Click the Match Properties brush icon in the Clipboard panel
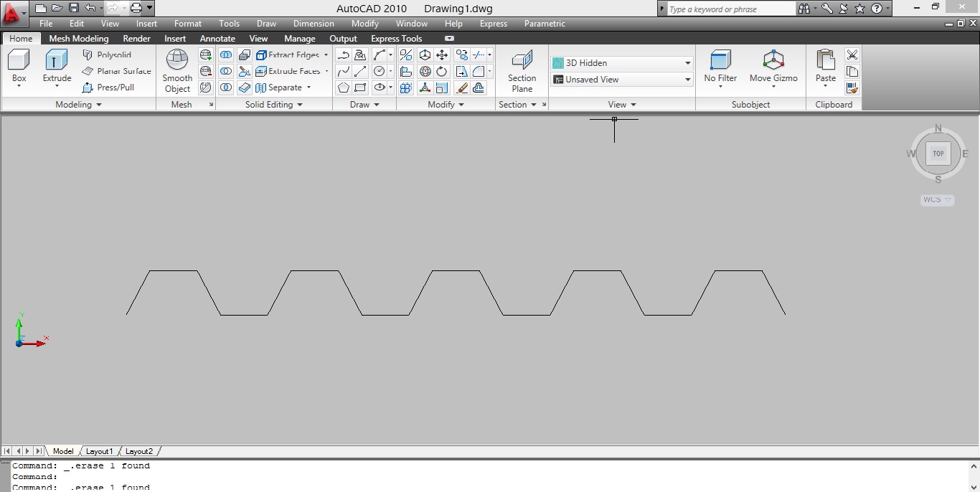 tap(852, 87)
